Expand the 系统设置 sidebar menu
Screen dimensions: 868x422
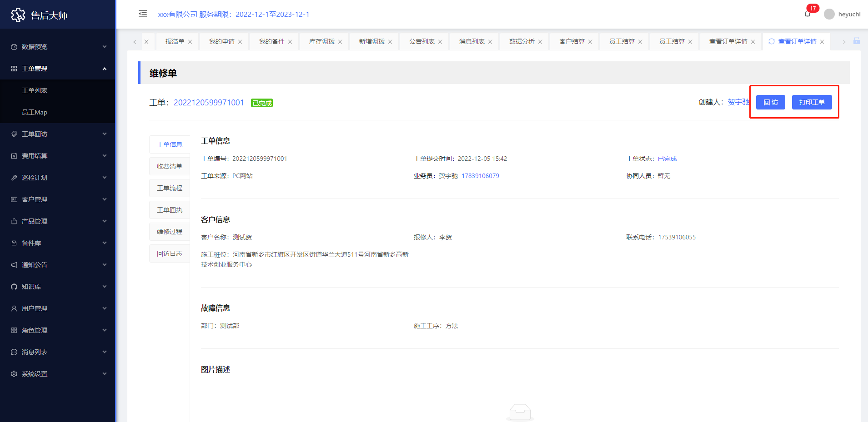(58, 374)
